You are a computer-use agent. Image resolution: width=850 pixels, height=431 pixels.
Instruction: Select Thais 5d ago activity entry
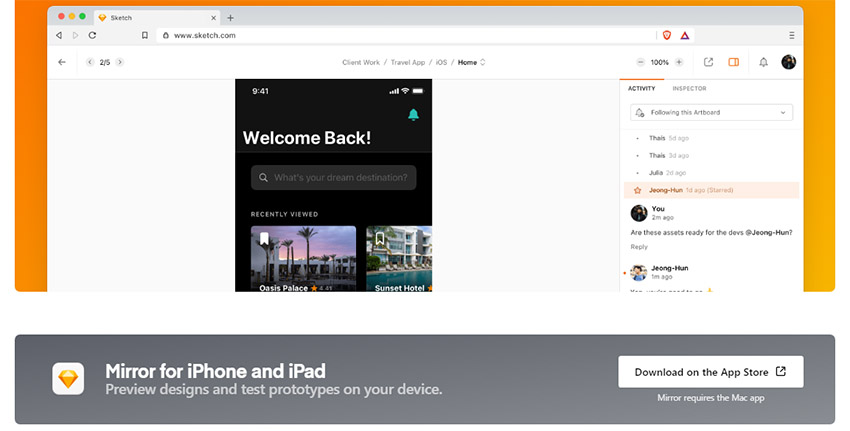click(711, 138)
